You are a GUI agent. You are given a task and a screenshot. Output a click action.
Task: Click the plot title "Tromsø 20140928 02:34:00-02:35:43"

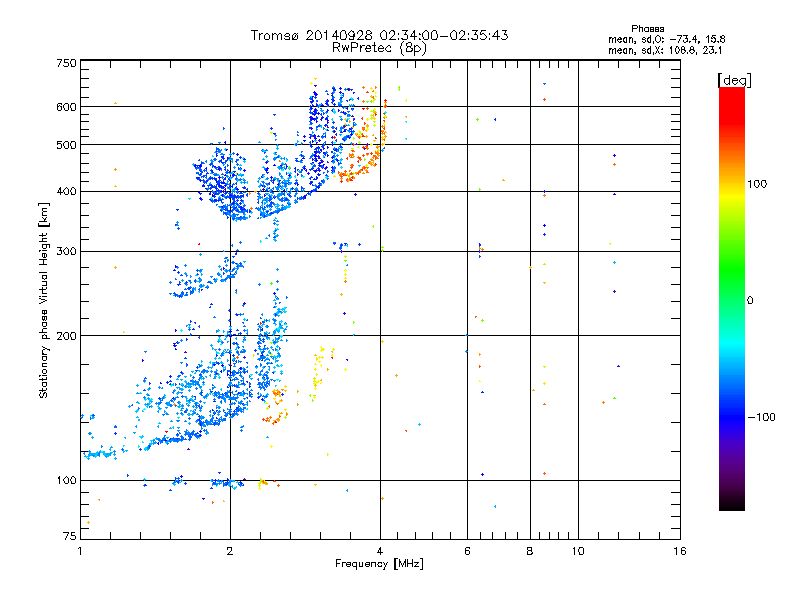coord(379,35)
